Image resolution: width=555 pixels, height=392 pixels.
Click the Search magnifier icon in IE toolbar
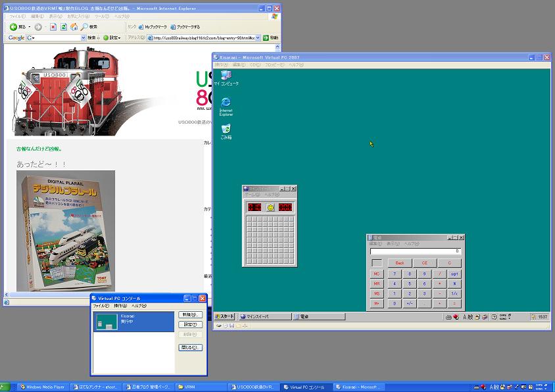tap(85, 27)
